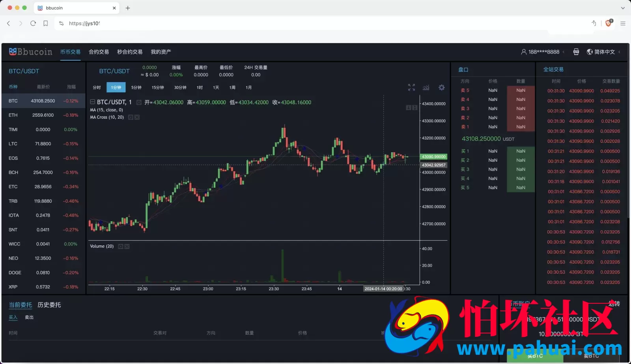This screenshot has height=364, width=631.
Task: Click the globe language icon
Action: (x=590, y=52)
